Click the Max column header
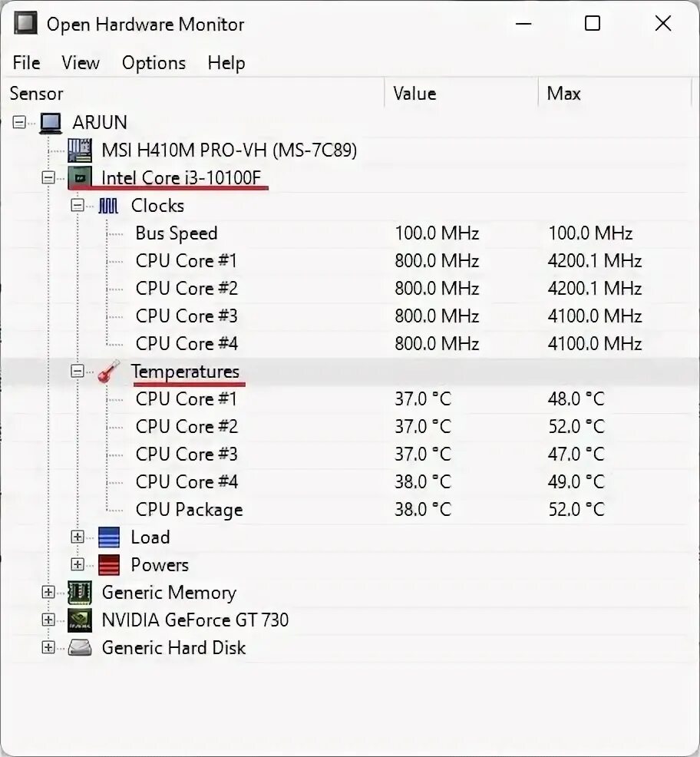Viewport: 700px width, 757px height. pos(615,93)
